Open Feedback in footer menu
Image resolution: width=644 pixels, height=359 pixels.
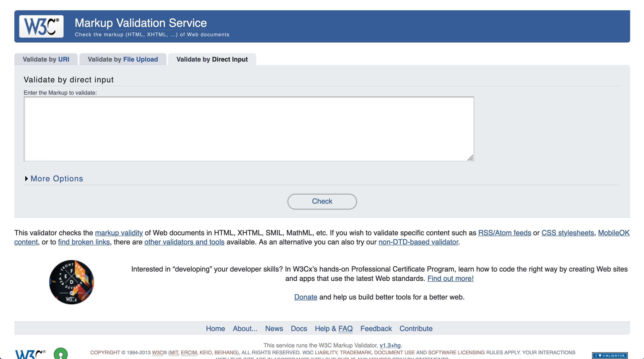(x=376, y=329)
